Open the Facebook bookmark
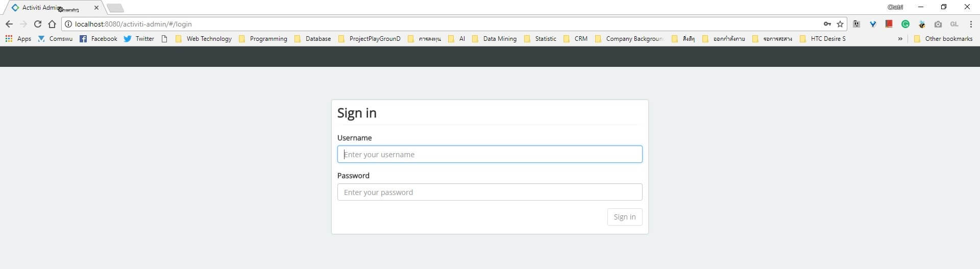 [99, 39]
